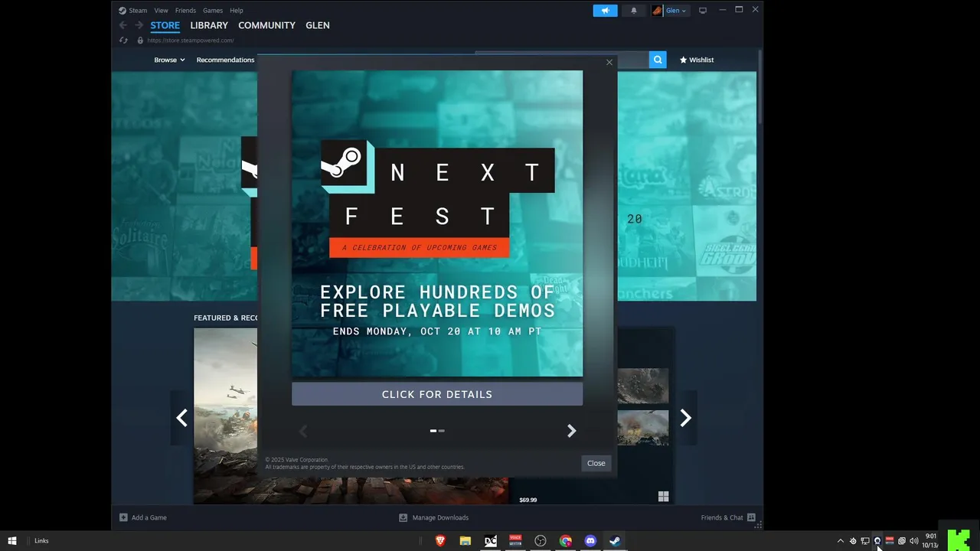Close the popup with the X icon
980x551 pixels.
[609, 62]
